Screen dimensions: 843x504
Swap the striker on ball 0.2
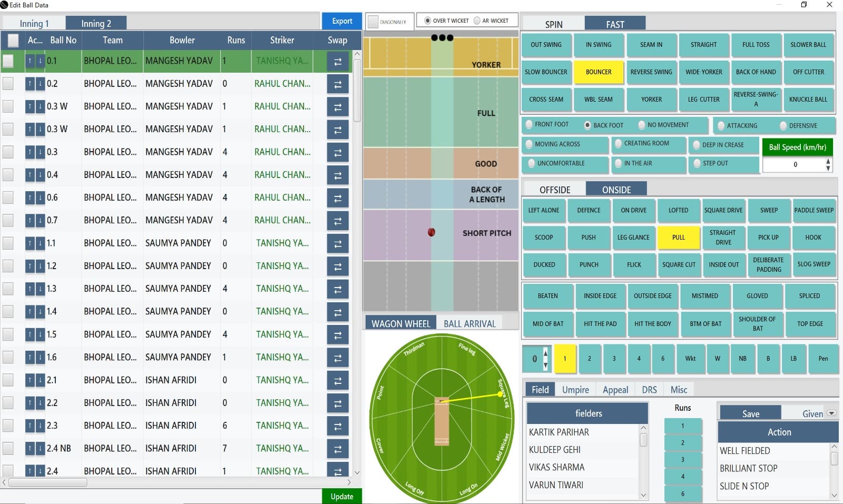pyautogui.click(x=338, y=84)
